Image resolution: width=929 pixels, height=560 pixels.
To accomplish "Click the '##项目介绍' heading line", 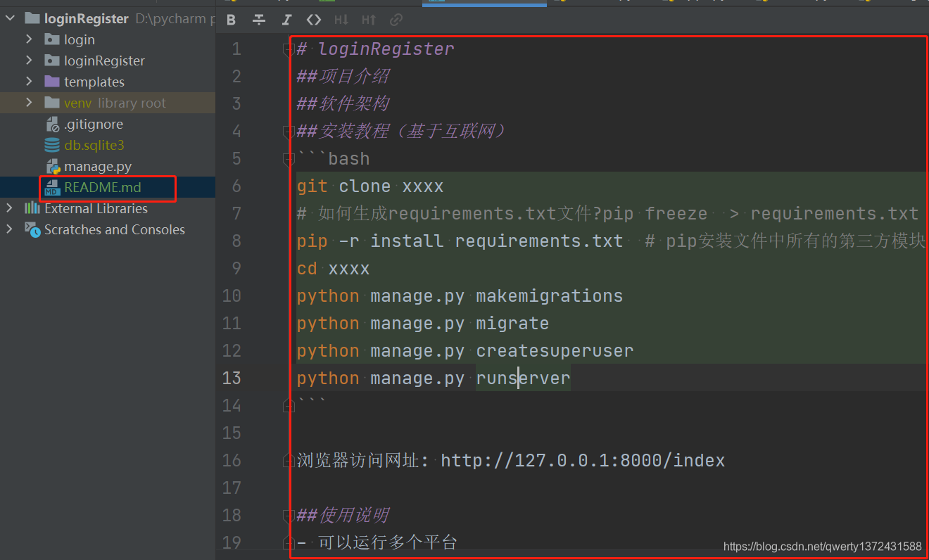I will pyautogui.click(x=343, y=77).
